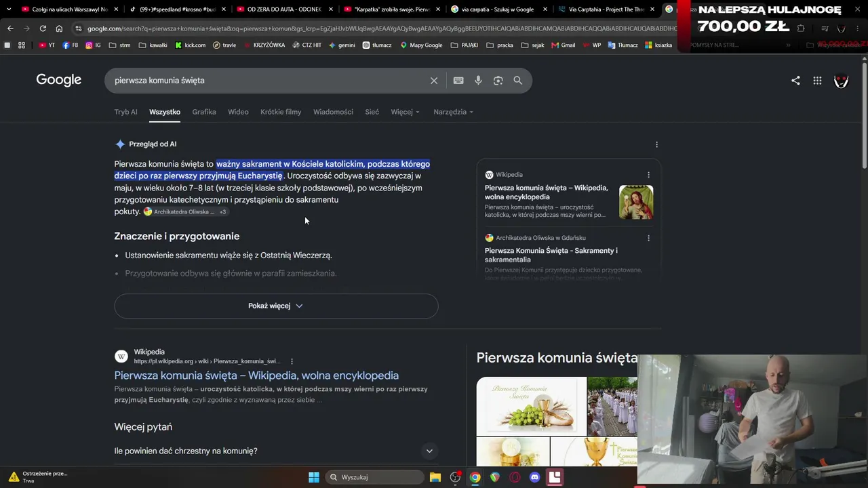Image resolution: width=868 pixels, height=488 pixels.
Task: Open the kick.com bookmark
Action: pyautogui.click(x=190, y=45)
